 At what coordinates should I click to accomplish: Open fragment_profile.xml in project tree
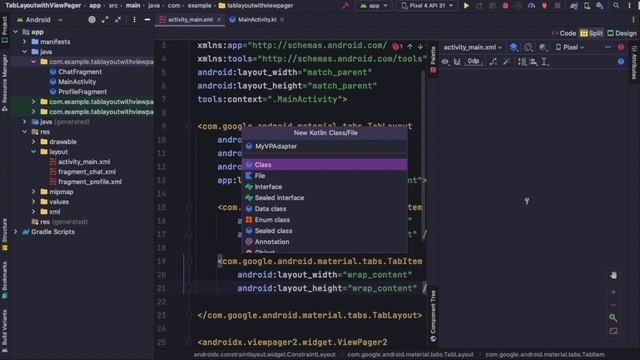89,182
